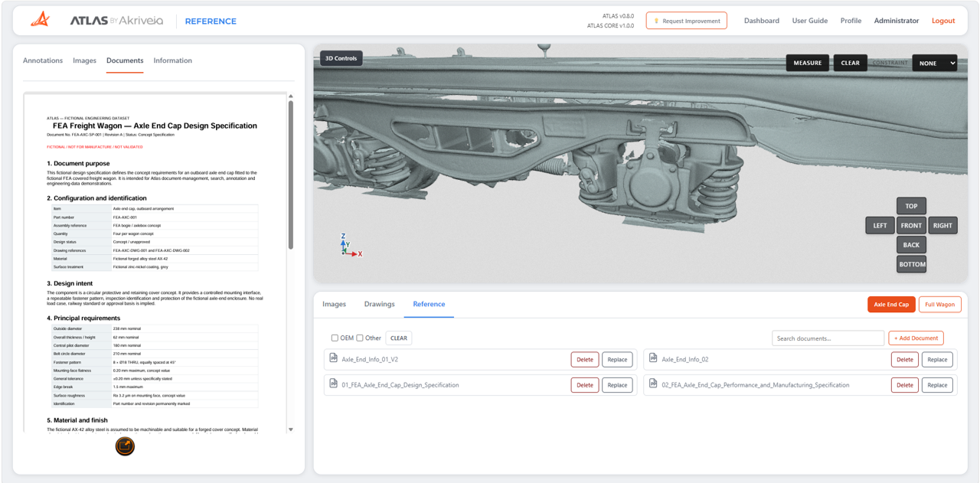This screenshot has width=980, height=483.
Task: Select the Documents tab
Action: (125, 60)
